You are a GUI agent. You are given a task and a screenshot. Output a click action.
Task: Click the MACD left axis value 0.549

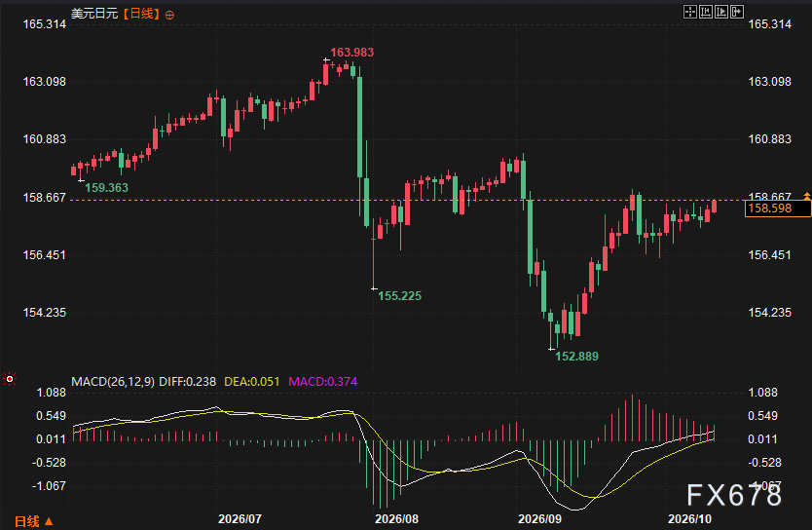(x=52, y=416)
